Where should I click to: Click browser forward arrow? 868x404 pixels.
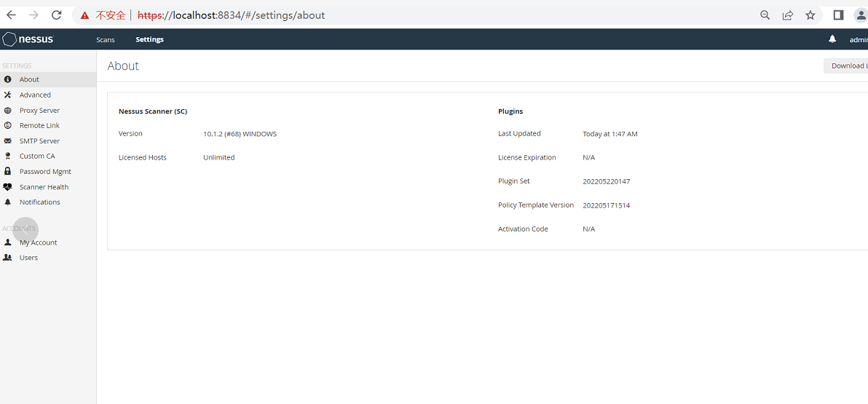[33, 15]
